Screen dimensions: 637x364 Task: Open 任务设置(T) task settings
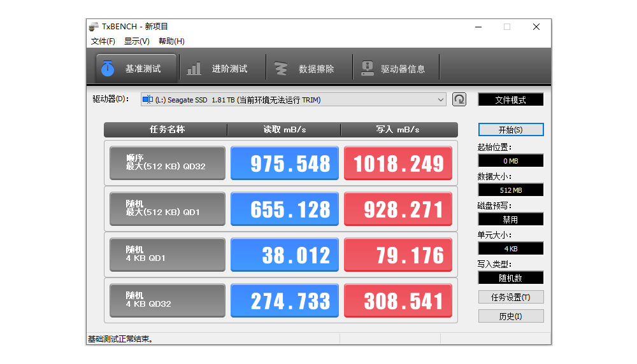(x=511, y=297)
